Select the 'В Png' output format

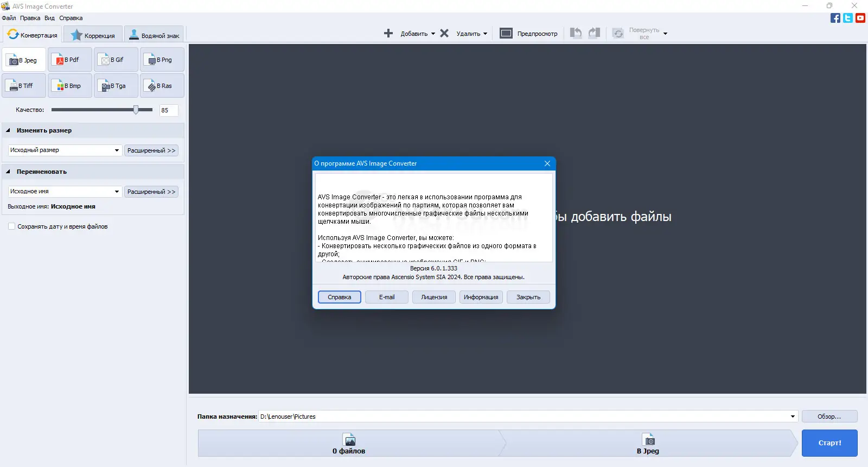pyautogui.click(x=162, y=60)
